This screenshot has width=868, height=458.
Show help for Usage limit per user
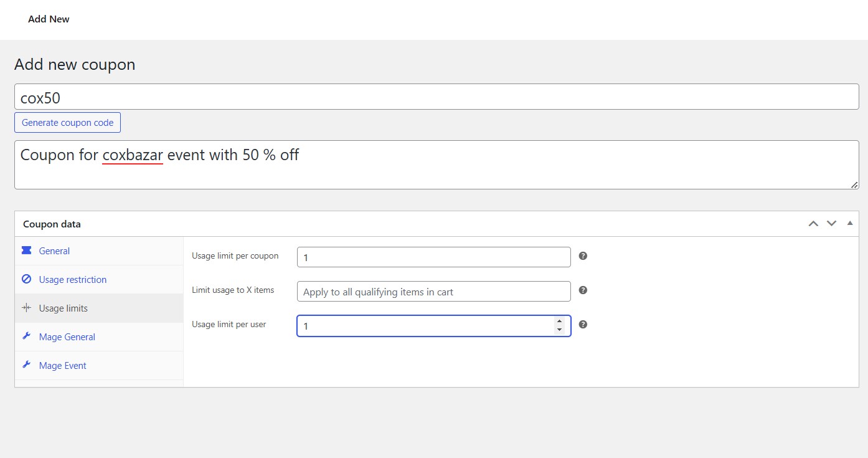pos(583,325)
